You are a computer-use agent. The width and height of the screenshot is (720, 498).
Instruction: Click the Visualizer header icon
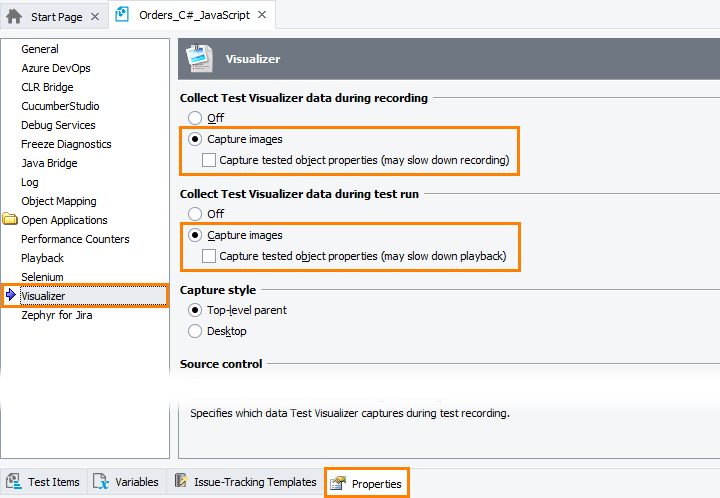pos(199,58)
